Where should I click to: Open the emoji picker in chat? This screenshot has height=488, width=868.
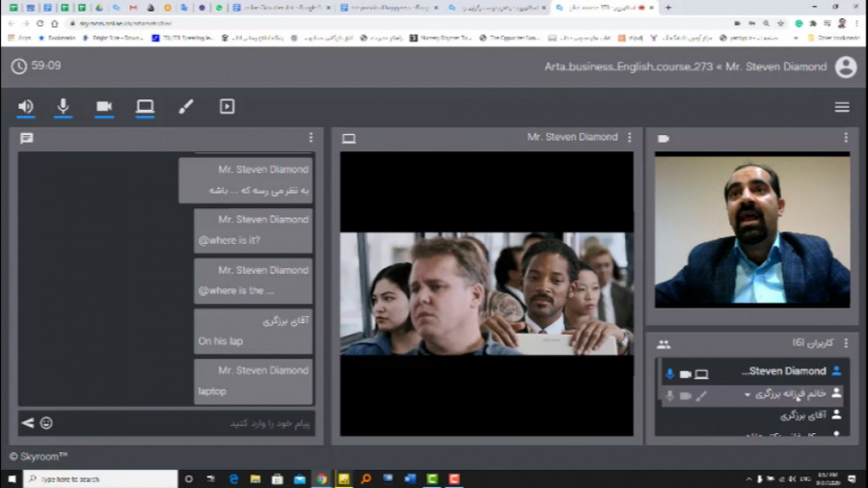(x=46, y=423)
